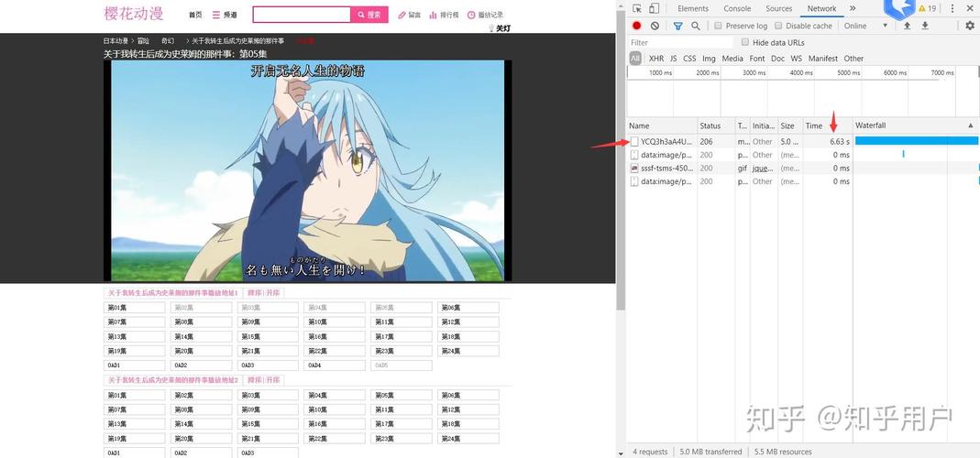Open the 频道 channel menu
This screenshot has width=980, height=458.
[225, 15]
